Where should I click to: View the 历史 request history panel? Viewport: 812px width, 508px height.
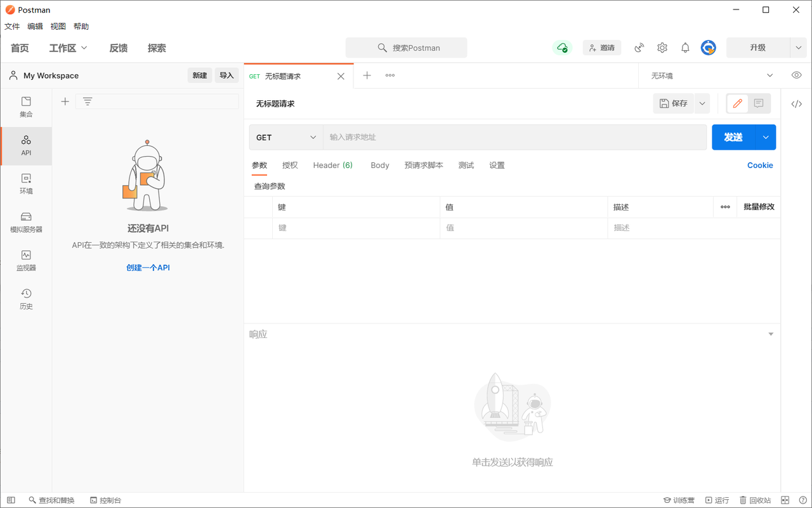(26, 298)
